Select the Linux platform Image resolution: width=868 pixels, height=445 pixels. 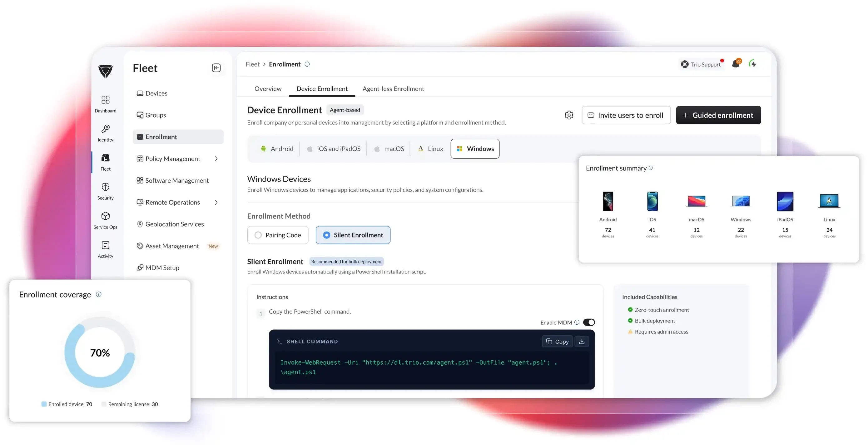pyautogui.click(x=431, y=149)
